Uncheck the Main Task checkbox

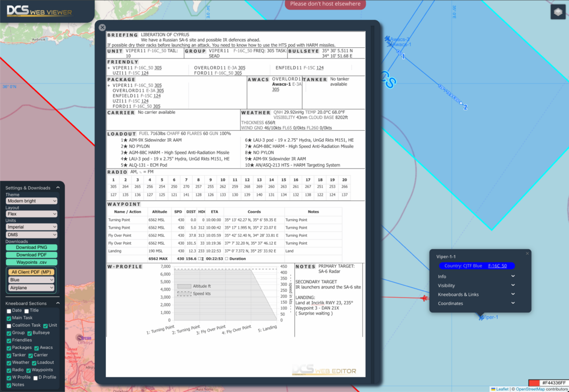[x=9, y=318]
